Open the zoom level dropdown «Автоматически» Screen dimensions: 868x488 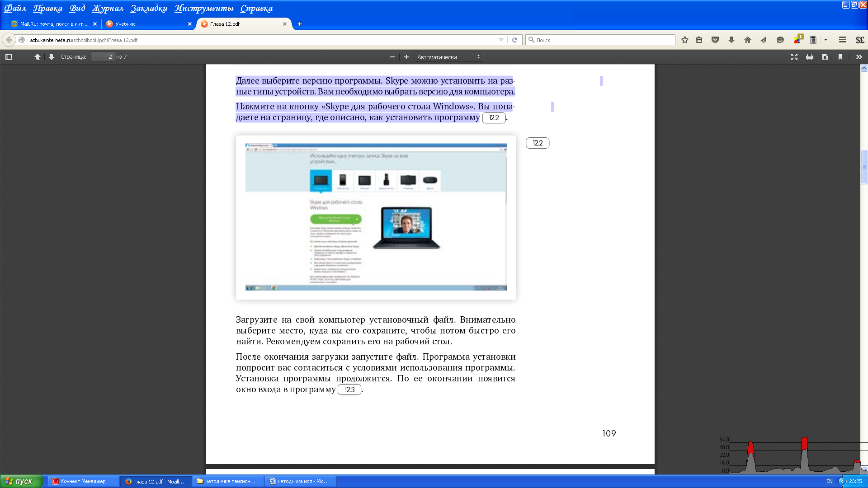point(449,57)
